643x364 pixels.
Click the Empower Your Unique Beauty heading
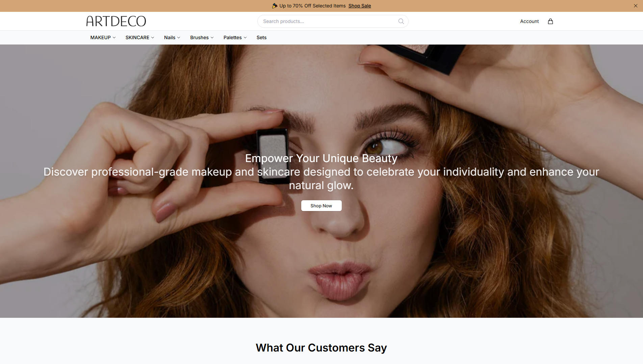pos(321,158)
